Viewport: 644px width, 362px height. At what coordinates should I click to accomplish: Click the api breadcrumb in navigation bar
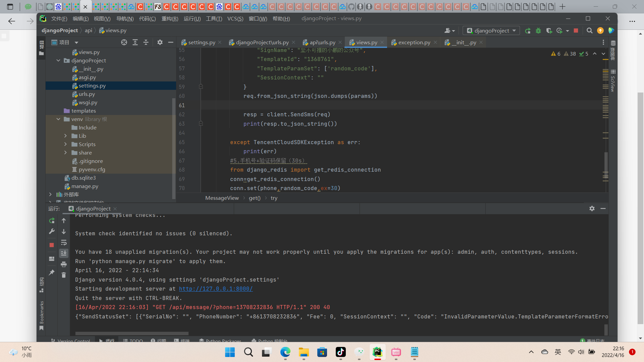(x=89, y=31)
